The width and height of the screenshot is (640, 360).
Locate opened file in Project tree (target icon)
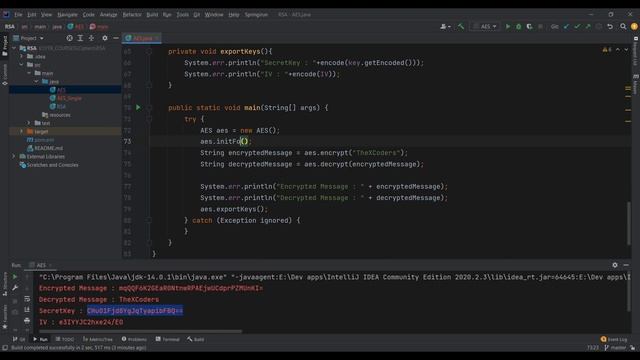pyautogui.click(x=69, y=38)
